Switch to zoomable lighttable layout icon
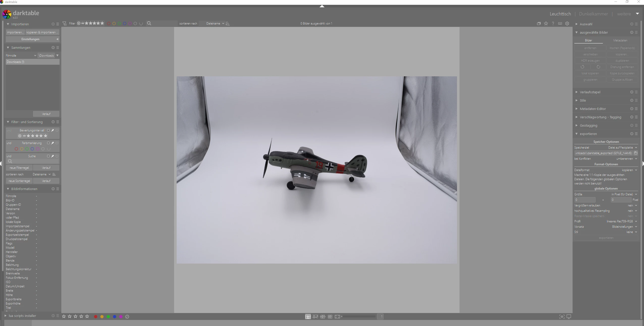The height and width of the screenshot is (326, 644). click(x=315, y=317)
